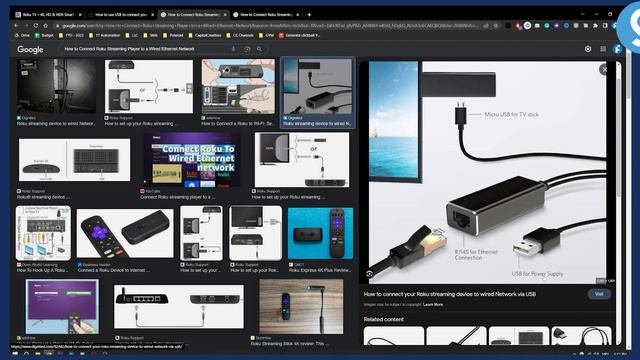Bookmark this page with the star icon

pyautogui.click(x=496, y=26)
